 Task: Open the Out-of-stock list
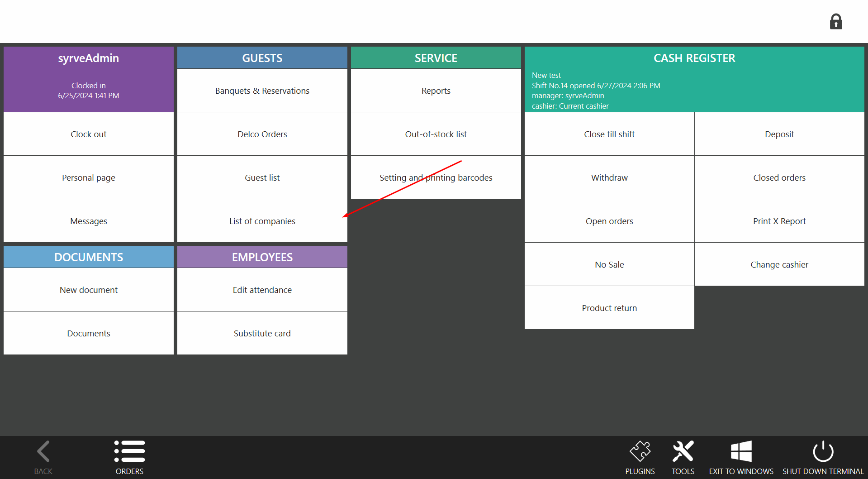(436, 134)
